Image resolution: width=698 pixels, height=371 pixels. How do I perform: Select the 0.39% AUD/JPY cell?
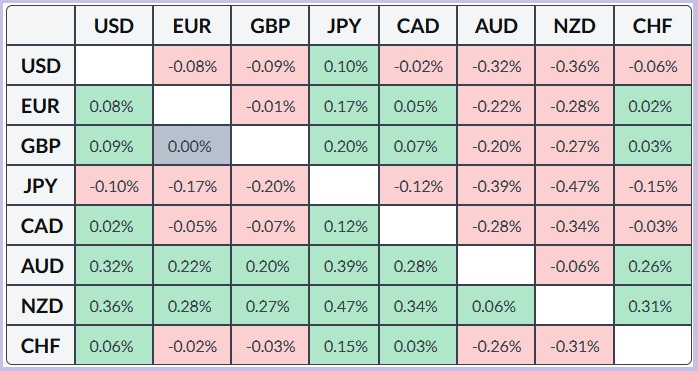(343, 265)
